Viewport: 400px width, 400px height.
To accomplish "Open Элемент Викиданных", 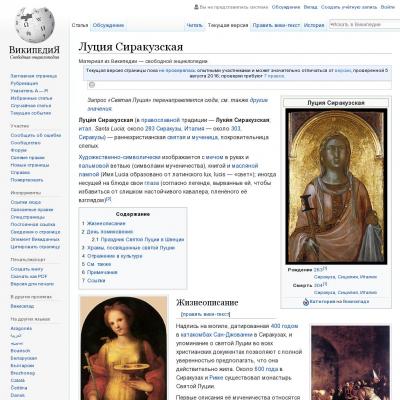I will 35,239.
